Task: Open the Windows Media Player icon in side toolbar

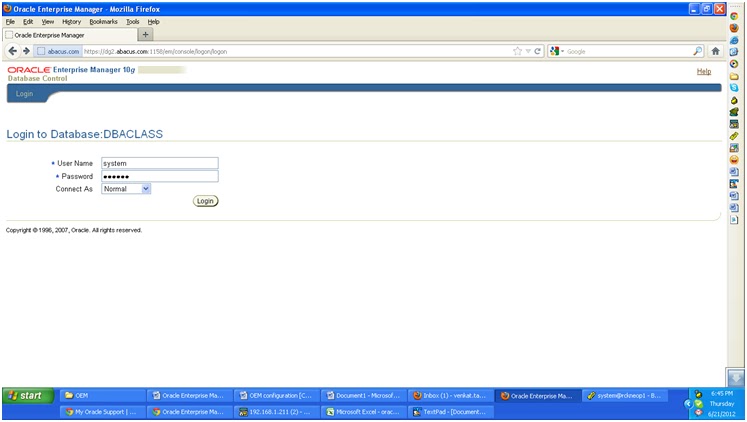Action: 734,64
